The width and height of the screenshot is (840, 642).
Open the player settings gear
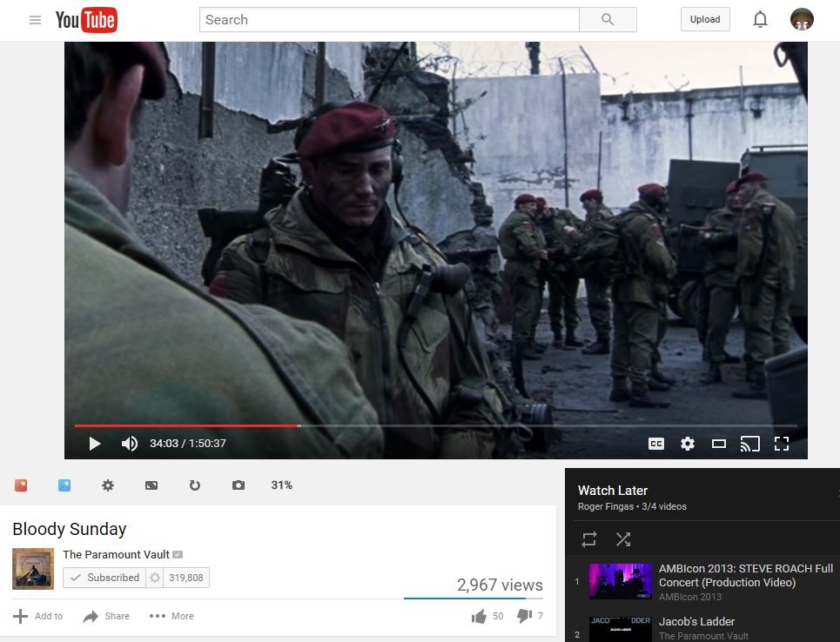688,444
